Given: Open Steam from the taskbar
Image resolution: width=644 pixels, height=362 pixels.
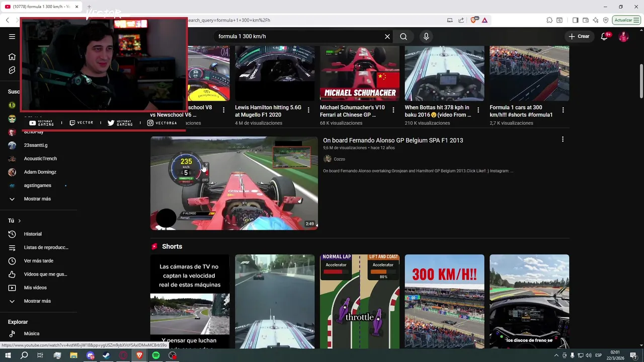Looking at the screenshot, I should click(x=107, y=355).
